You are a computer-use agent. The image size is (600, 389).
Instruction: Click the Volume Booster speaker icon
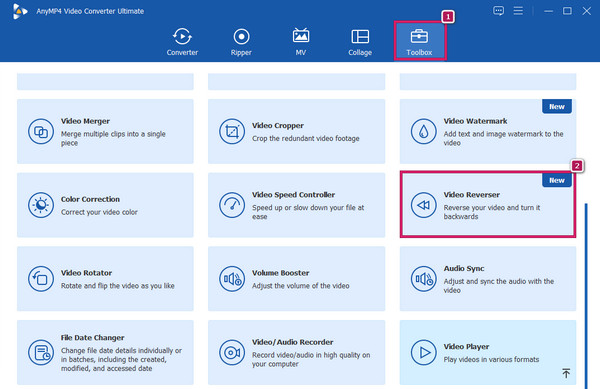[232, 279]
